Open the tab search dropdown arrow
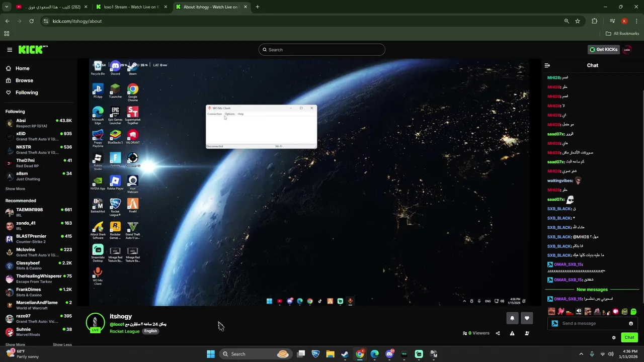The height and width of the screenshot is (362, 644). (7, 7)
